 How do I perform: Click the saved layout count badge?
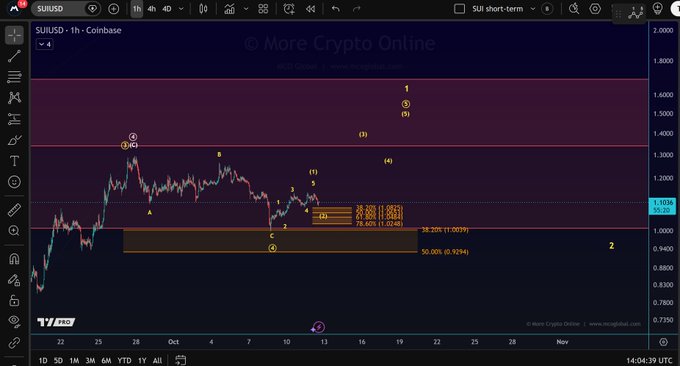[x=547, y=9]
